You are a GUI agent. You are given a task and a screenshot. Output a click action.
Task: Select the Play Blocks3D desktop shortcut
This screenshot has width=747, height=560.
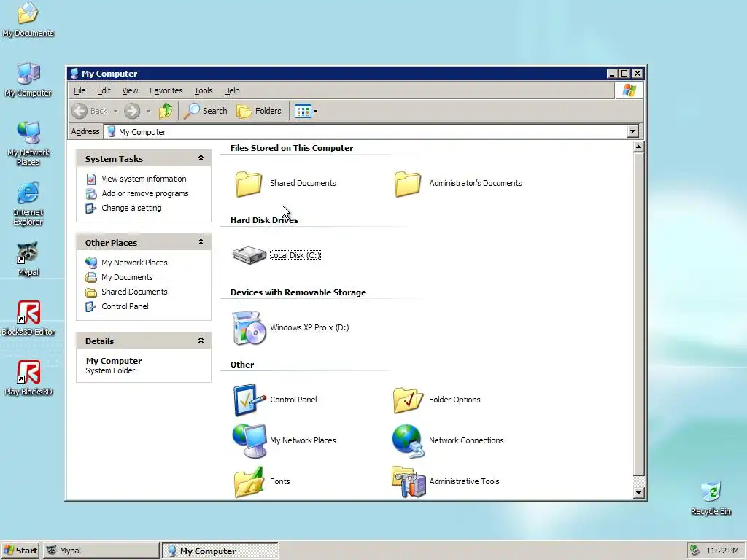[28, 378]
